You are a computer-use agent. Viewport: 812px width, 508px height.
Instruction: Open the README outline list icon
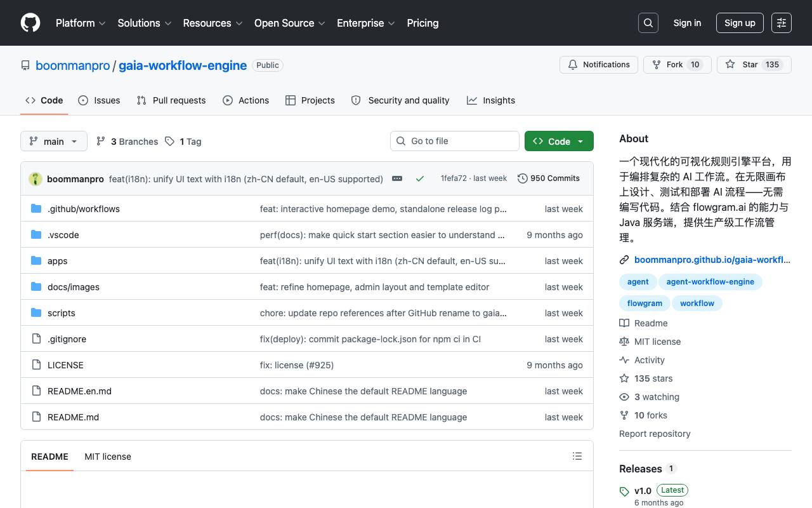(x=577, y=456)
